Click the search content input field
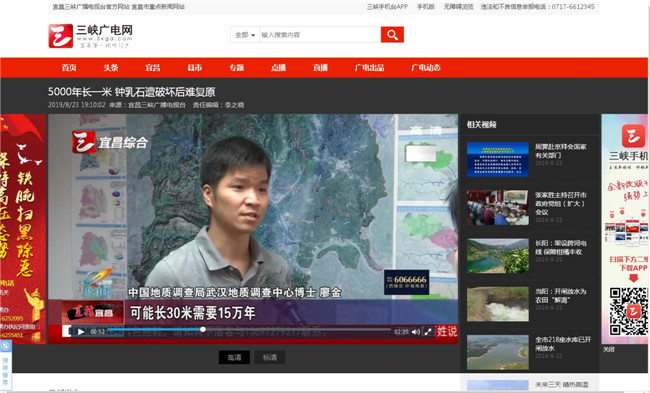 pos(320,35)
